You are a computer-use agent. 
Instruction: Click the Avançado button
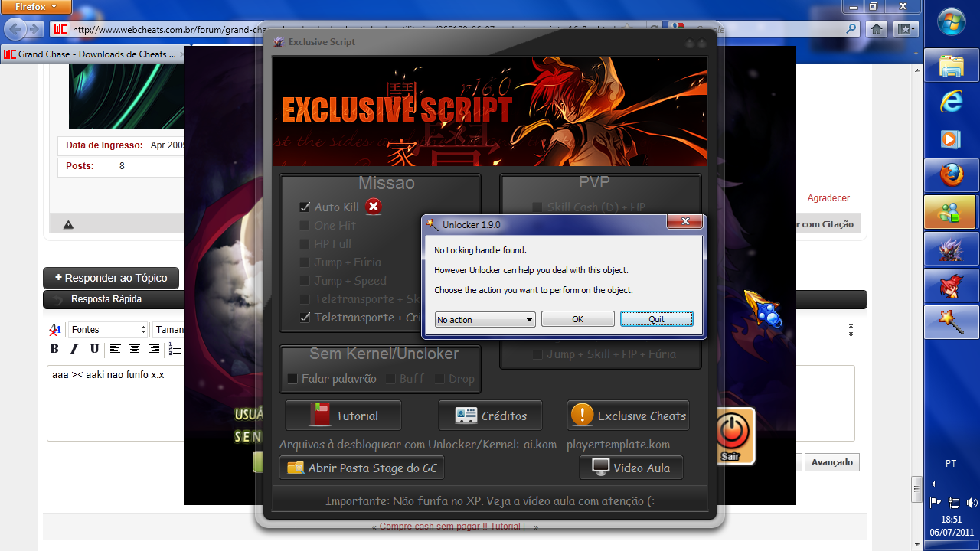click(832, 462)
